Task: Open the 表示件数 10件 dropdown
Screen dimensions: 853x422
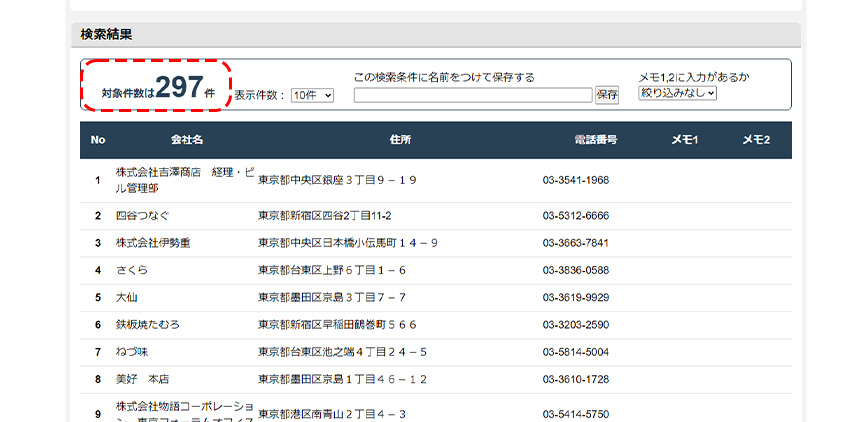Action: (x=312, y=95)
